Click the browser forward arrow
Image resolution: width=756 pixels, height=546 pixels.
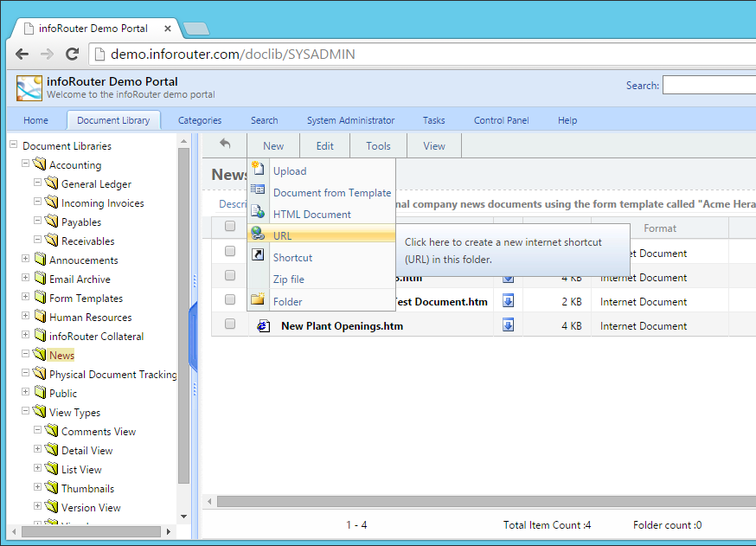pyautogui.click(x=47, y=54)
